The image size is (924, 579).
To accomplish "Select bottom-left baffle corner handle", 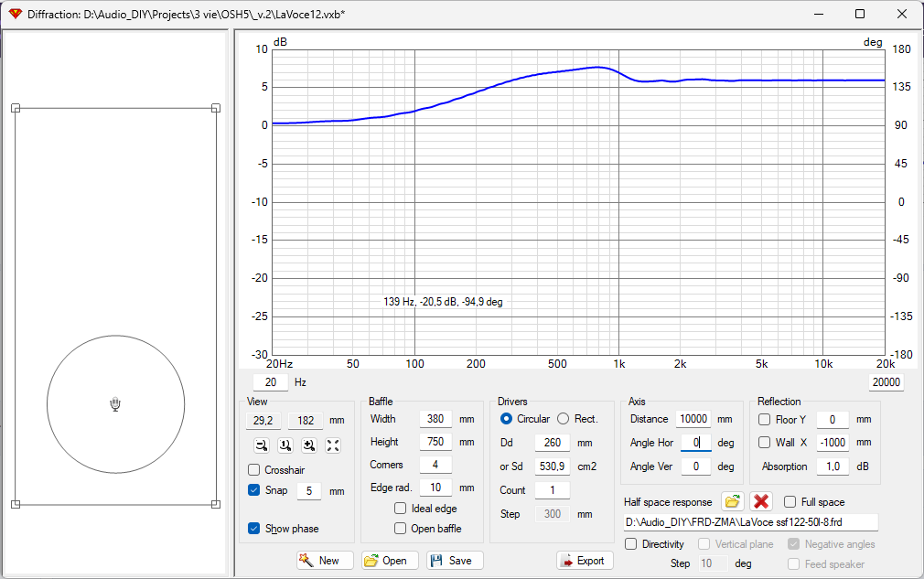I will [16, 504].
